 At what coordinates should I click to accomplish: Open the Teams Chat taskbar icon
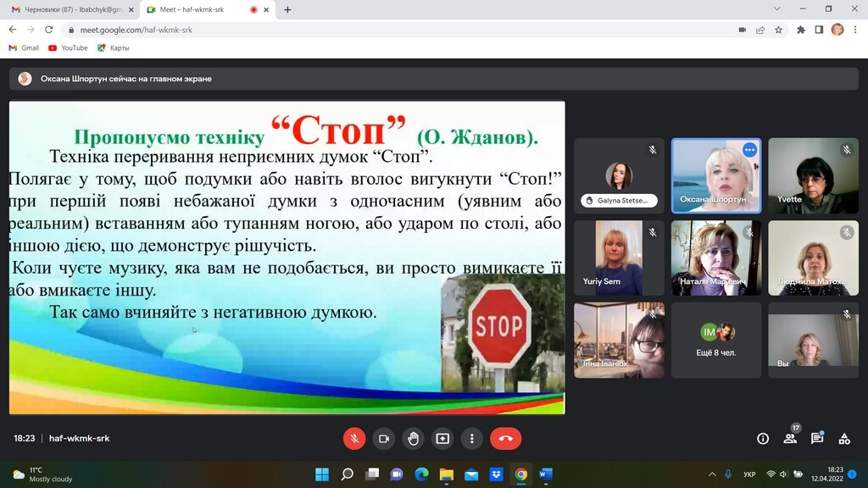tap(397, 474)
